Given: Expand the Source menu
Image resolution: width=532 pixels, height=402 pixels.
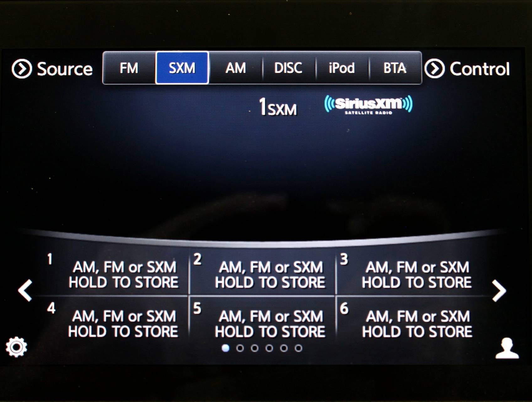Looking at the screenshot, I should click(x=52, y=69).
